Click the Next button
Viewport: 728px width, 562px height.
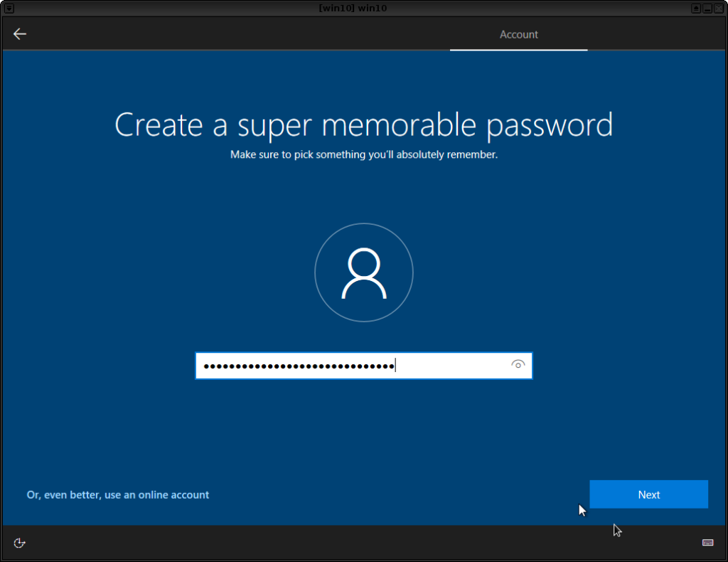pyautogui.click(x=648, y=494)
